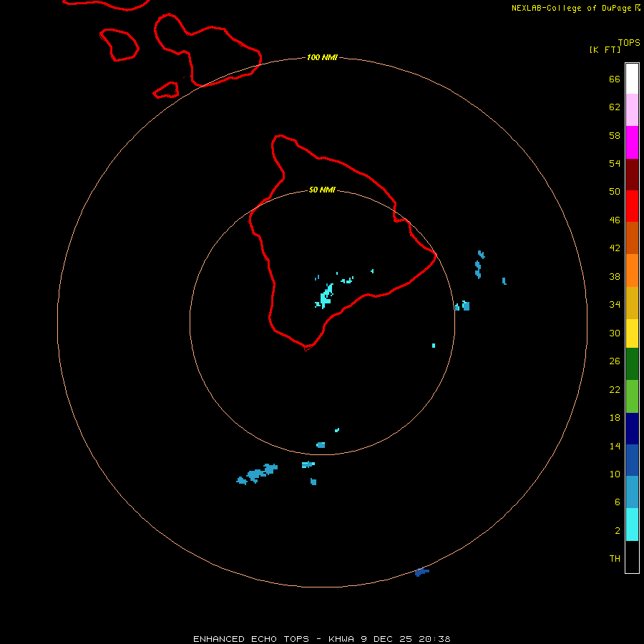Click the legend value 18

(x=615, y=418)
